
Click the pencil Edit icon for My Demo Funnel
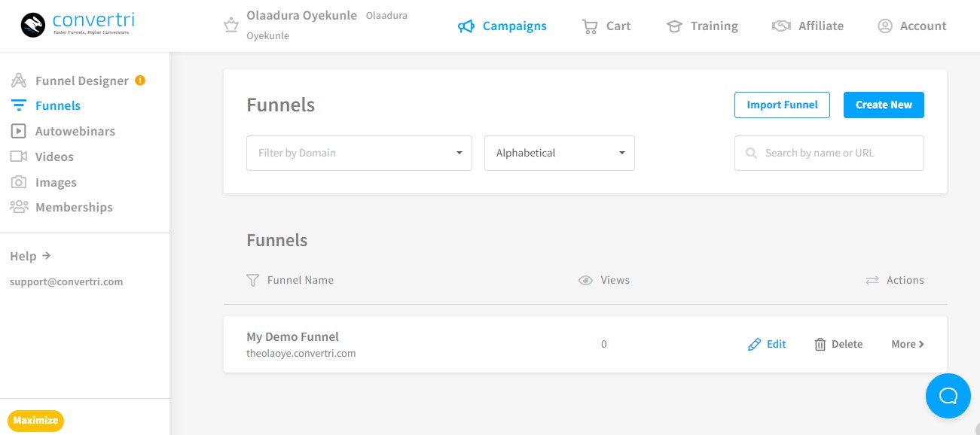[754, 345]
